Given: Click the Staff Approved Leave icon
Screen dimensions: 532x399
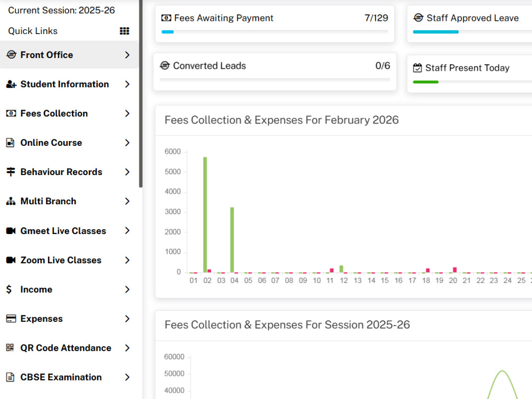Looking at the screenshot, I should pyautogui.click(x=418, y=18).
